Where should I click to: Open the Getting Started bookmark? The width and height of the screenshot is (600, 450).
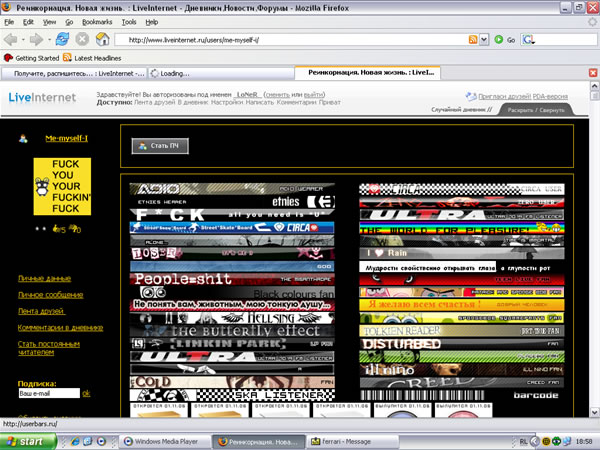tap(31, 58)
